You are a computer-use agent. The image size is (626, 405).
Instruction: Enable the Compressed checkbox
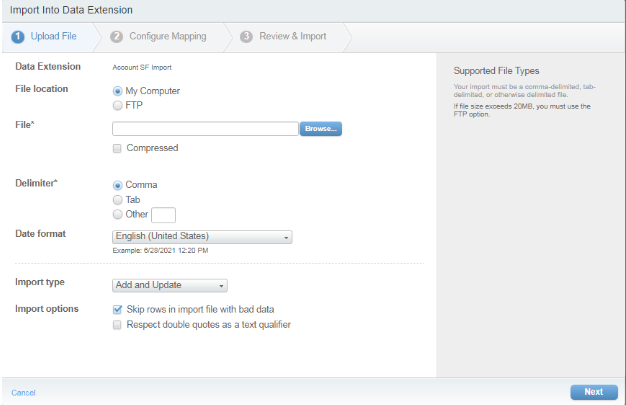[x=118, y=148]
